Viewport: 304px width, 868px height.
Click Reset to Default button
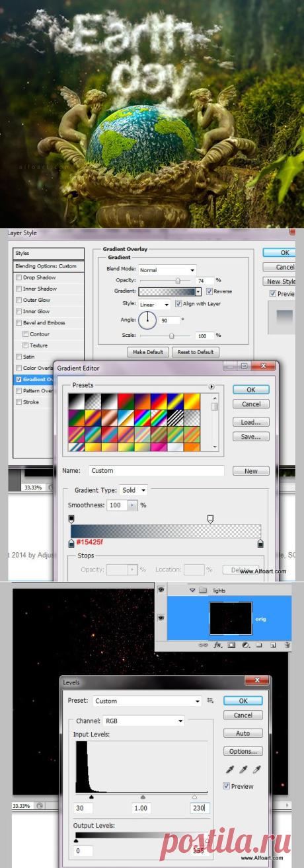tap(196, 352)
